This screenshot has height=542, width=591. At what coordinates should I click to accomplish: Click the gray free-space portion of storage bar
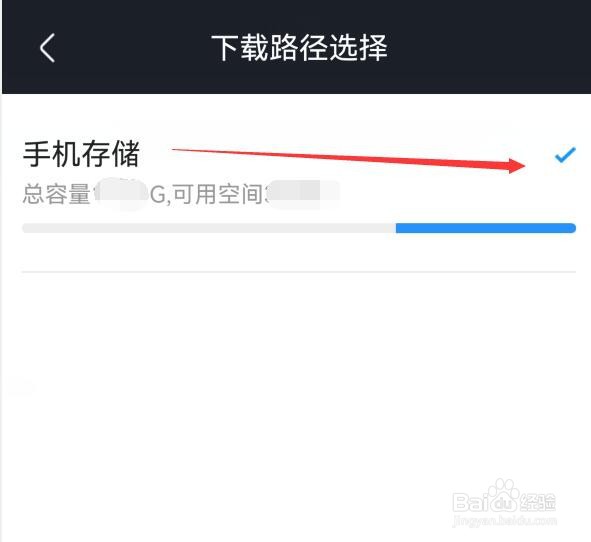tap(209, 228)
